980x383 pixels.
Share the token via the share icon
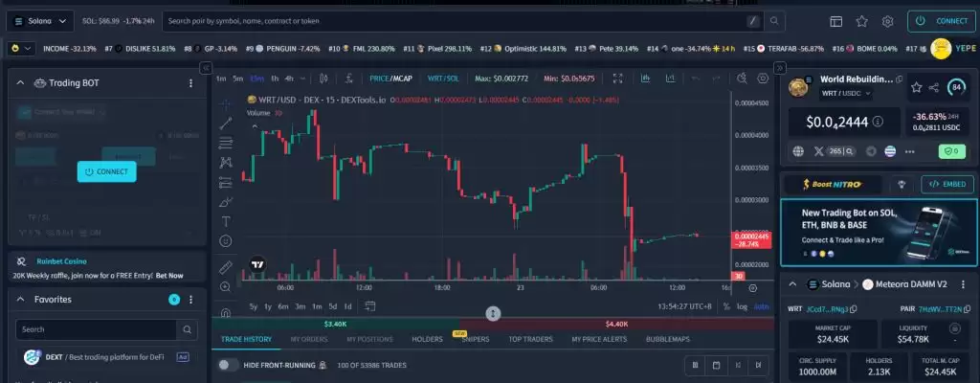coord(934,88)
